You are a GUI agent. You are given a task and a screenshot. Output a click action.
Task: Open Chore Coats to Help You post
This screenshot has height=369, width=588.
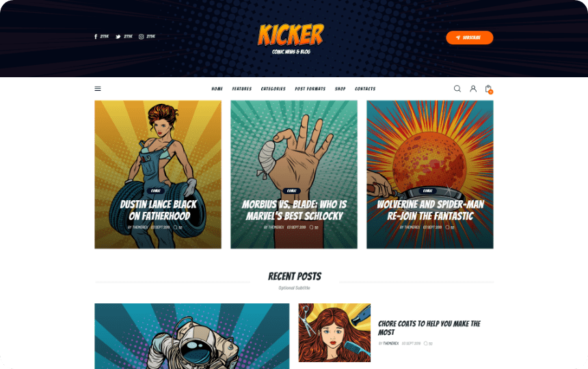pyautogui.click(x=429, y=328)
